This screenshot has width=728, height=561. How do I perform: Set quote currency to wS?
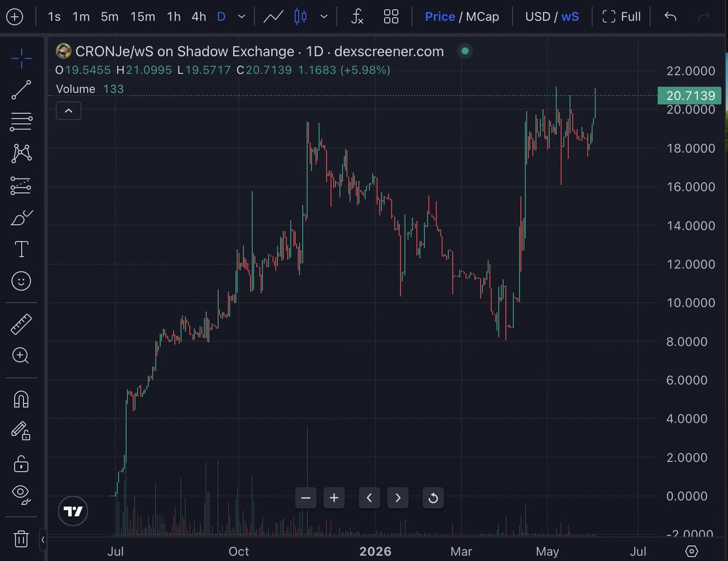[x=570, y=17]
